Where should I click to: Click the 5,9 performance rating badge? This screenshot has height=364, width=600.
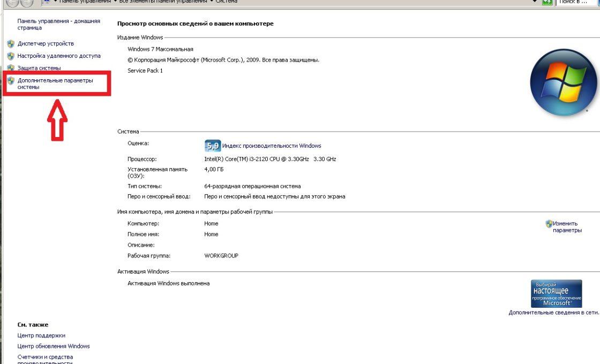pos(212,146)
